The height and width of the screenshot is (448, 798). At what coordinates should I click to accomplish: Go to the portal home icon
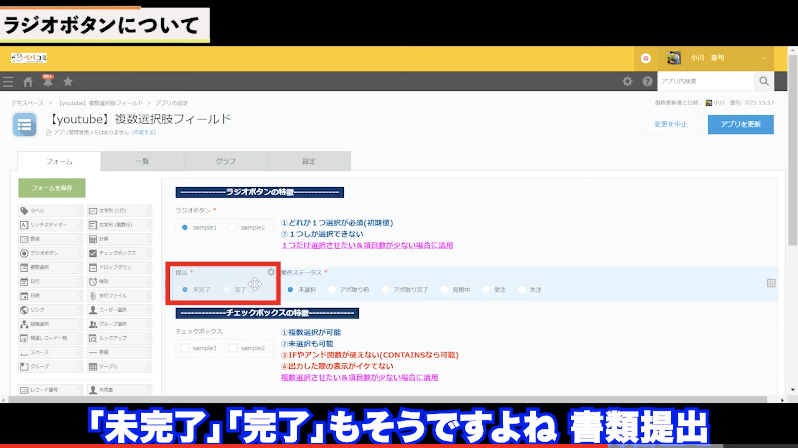[x=28, y=82]
